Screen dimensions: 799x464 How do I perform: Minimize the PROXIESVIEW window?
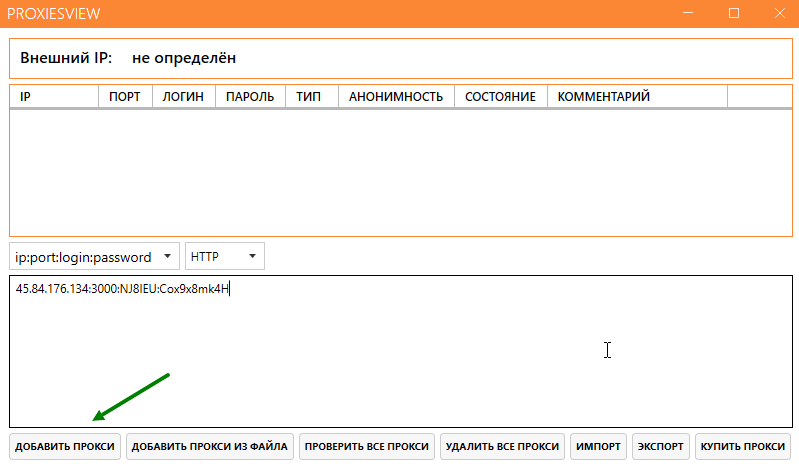tap(688, 13)
